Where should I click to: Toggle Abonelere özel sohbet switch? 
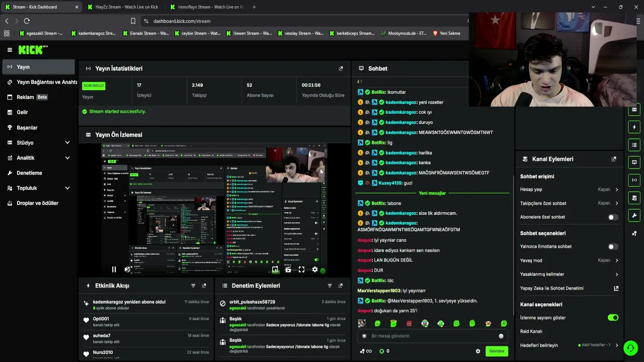612,217
